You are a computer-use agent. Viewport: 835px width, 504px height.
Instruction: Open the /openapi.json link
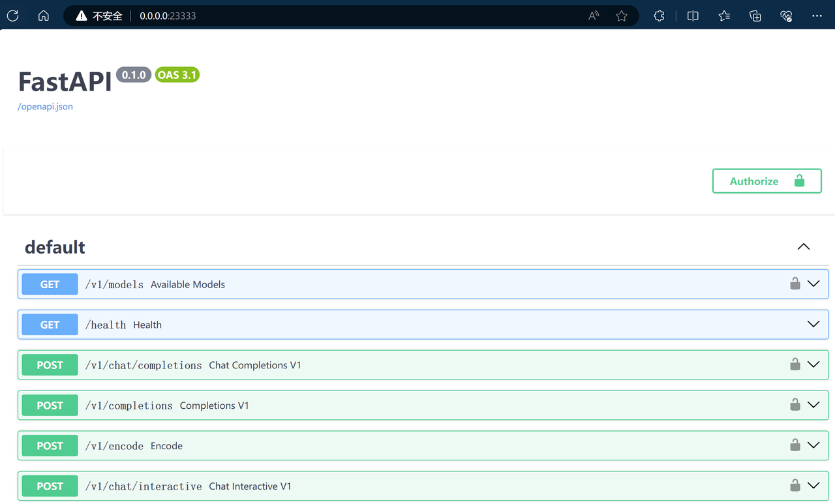45,106
